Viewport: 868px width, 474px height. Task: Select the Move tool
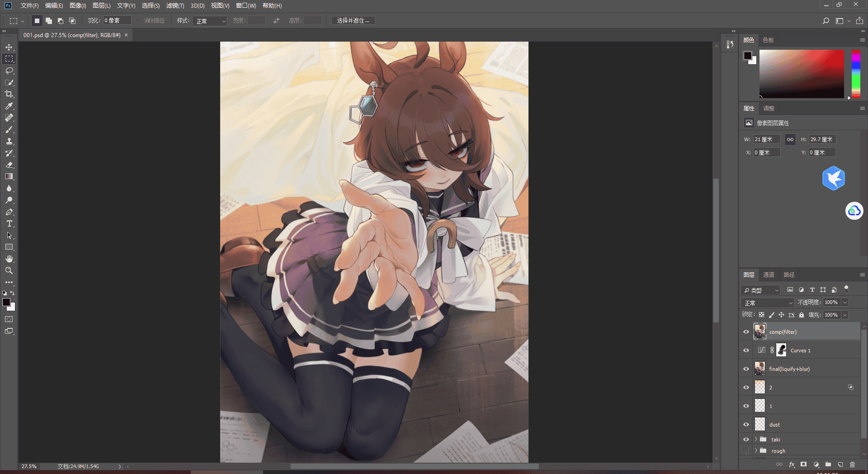[x=9, y=47]
